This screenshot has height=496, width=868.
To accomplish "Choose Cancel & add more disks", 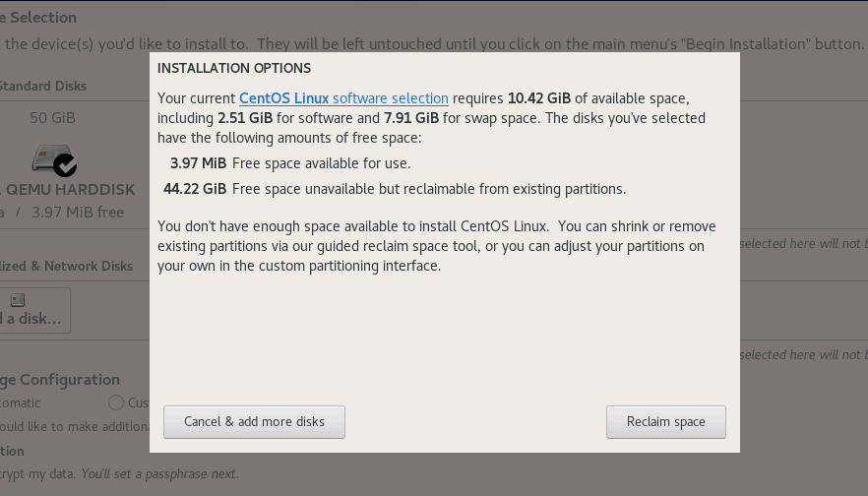I will point(254,422).
